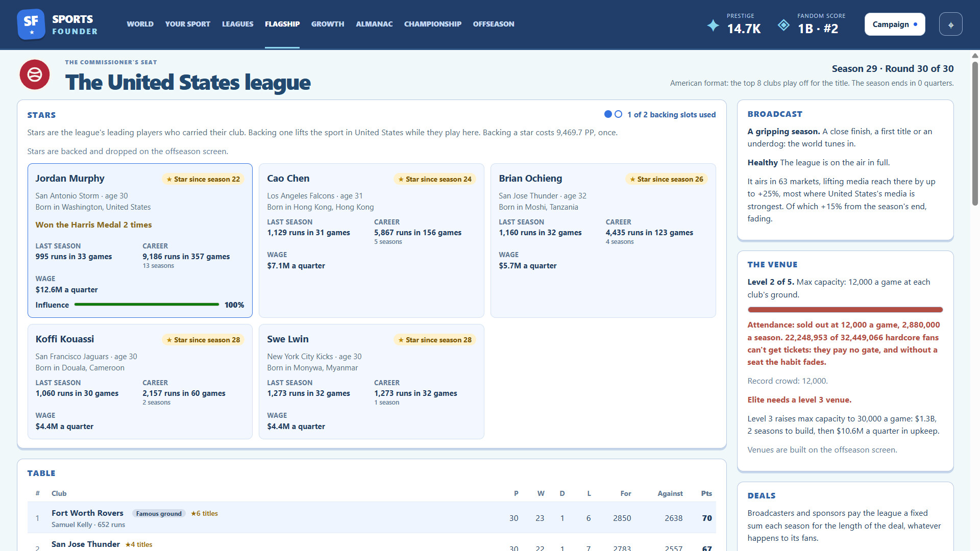980x551 pixels.
Task: Open the World tab
Action: coord(140,24)
